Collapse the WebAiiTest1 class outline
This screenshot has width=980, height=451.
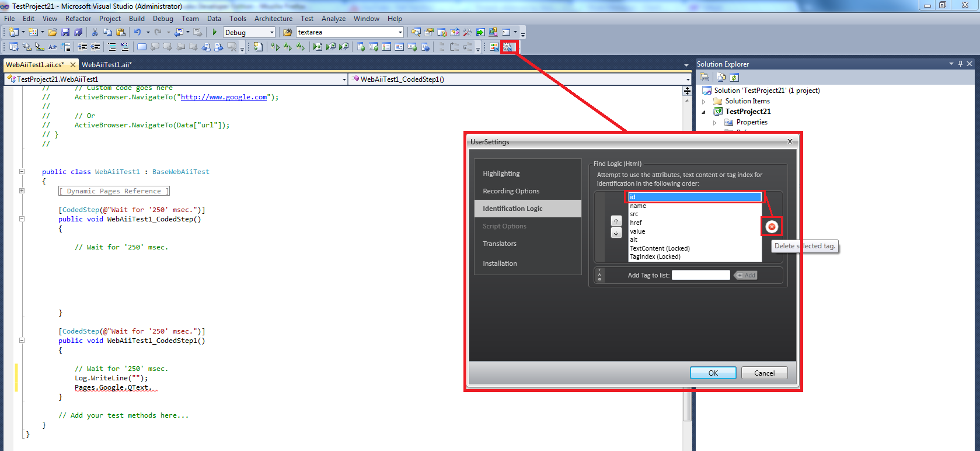(22, 172)
